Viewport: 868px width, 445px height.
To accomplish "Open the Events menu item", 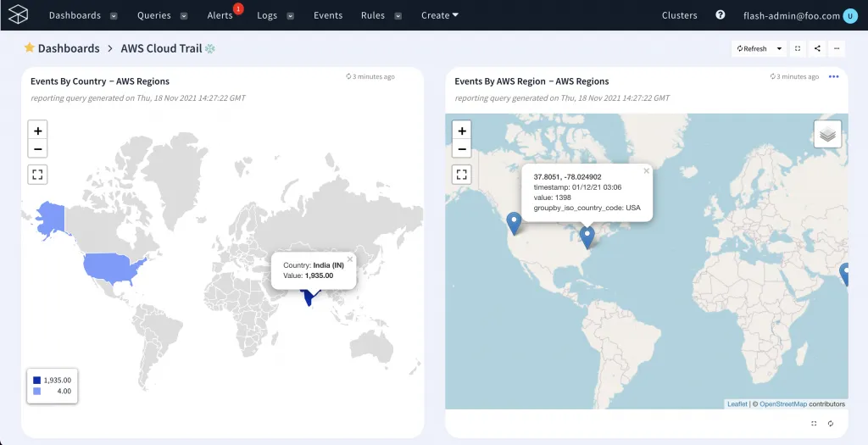I will [328, 15].
